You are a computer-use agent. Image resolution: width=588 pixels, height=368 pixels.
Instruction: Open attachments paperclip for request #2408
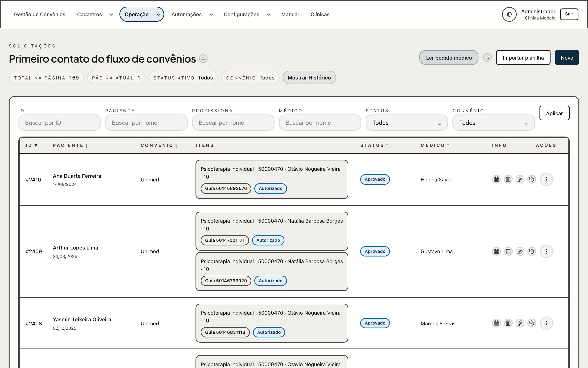(x=520, y=323)
